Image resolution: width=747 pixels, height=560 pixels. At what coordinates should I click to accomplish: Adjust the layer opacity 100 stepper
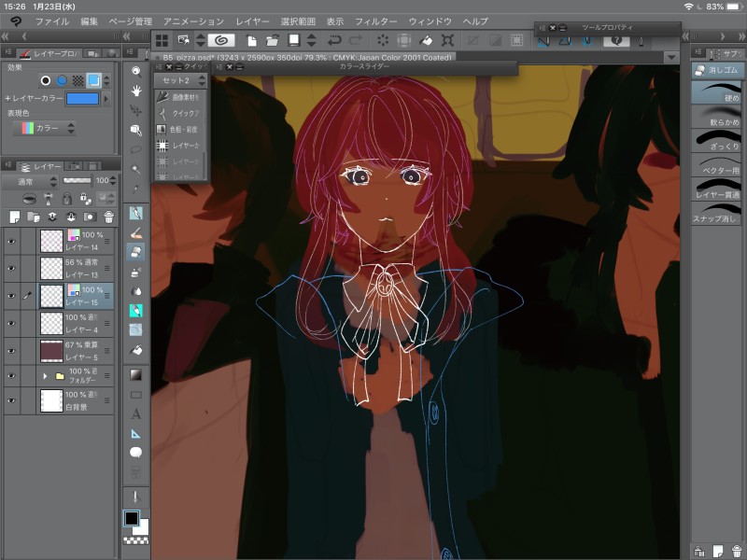[113, 180]
